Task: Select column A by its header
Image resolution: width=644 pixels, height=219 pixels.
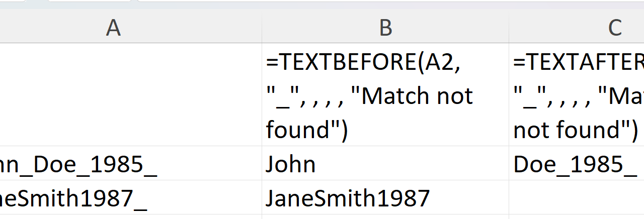Action: tap(113, 28)
